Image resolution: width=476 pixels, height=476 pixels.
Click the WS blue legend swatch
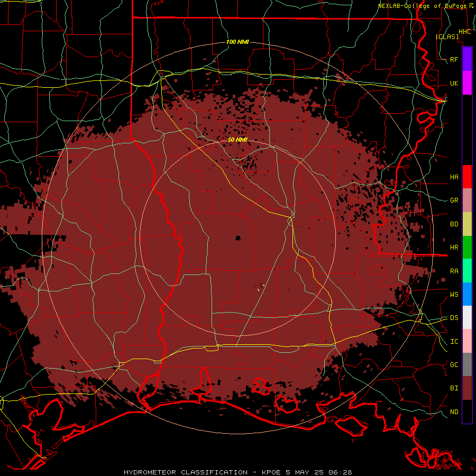tap(467, 294)
